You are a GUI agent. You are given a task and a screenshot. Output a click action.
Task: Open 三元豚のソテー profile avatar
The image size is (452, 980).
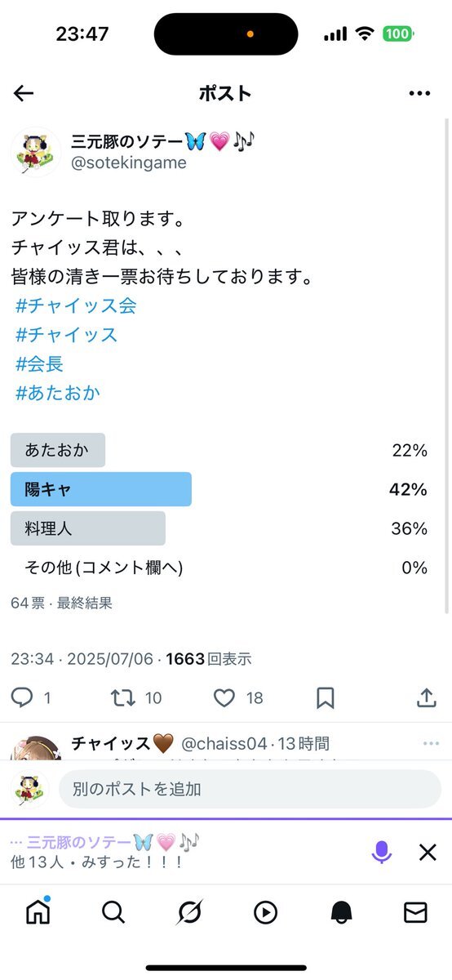(35, 152)
